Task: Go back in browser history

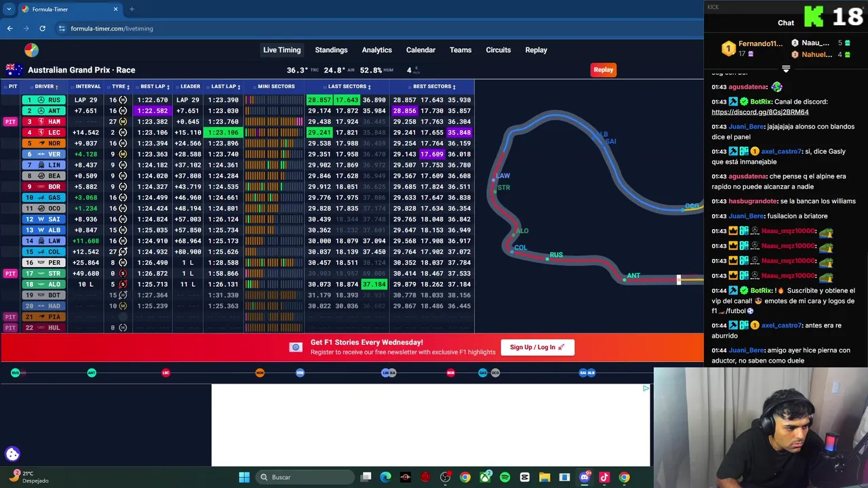Action: (9, 28)
